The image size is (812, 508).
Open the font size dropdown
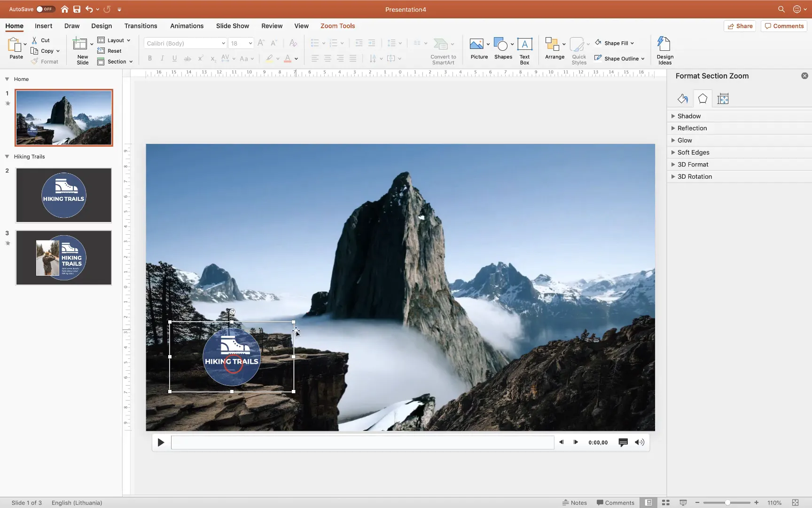click(x=250, y=43)
